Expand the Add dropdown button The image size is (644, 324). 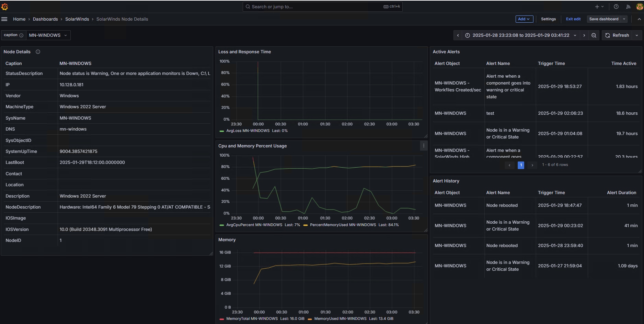[524, 19]
